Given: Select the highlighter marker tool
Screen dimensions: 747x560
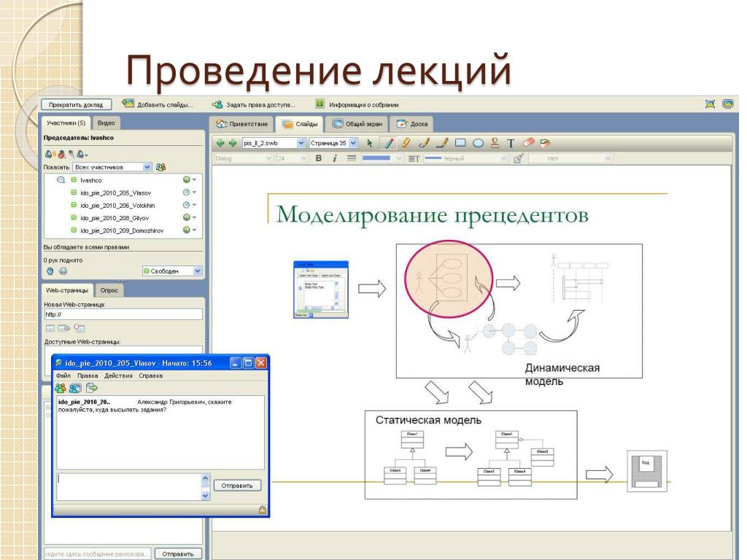Looking at the screenshot, I should point(406,143).
